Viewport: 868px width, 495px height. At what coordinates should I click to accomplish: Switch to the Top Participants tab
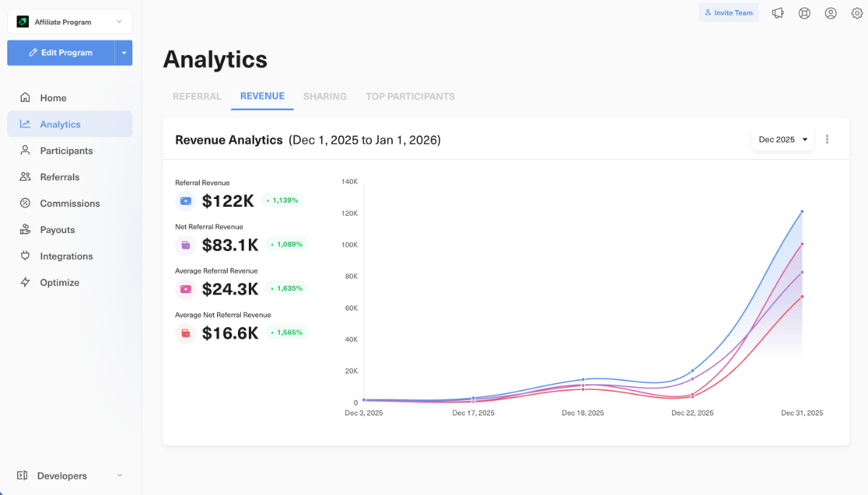pos(410,96)
